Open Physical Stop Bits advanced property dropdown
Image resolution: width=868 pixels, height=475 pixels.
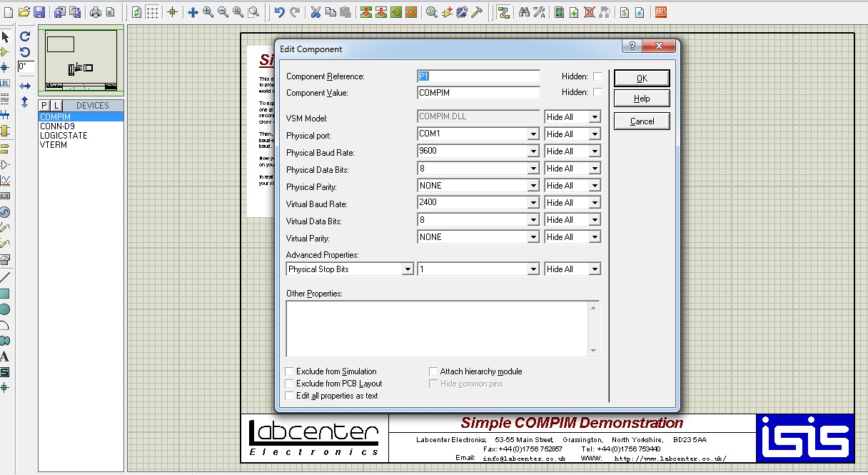[x=408, y=269]
